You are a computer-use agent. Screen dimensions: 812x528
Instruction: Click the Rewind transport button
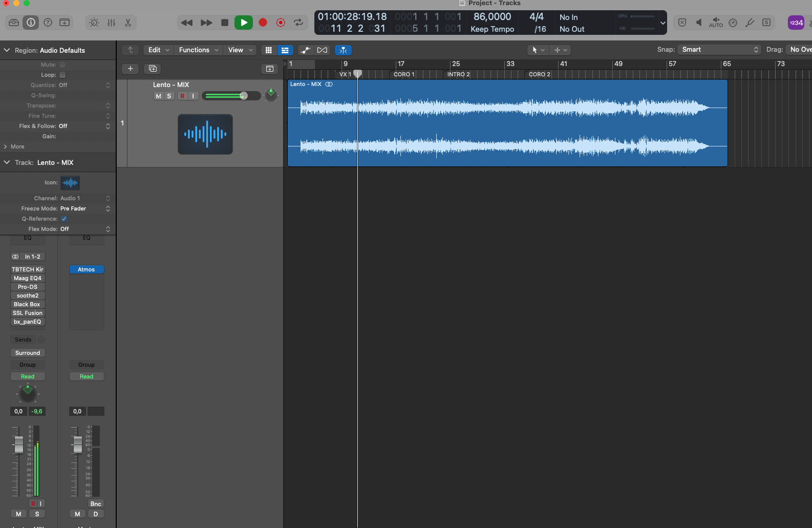tap(186, 23)
